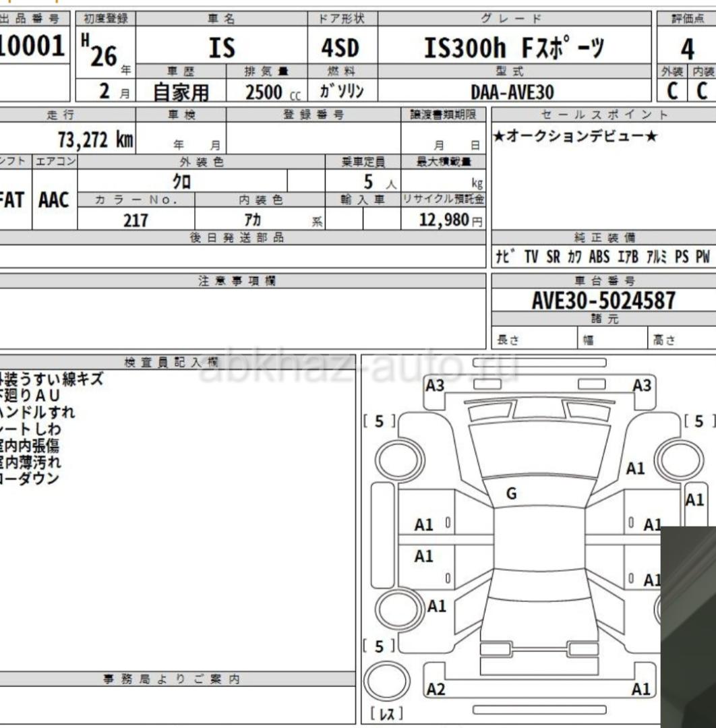
Task: Click the first registration year "26"
Action: [x=104, y=57]
